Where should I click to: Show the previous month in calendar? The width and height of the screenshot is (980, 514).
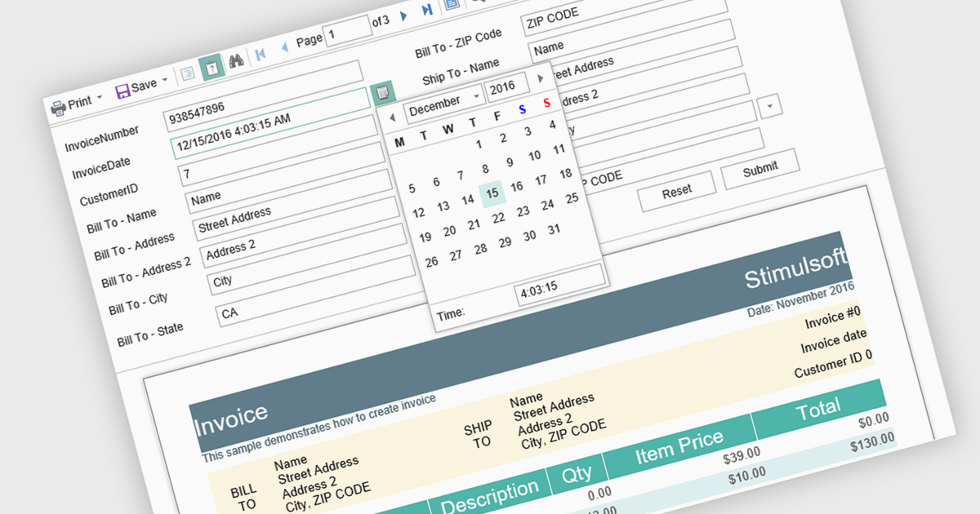pos(392,117)
